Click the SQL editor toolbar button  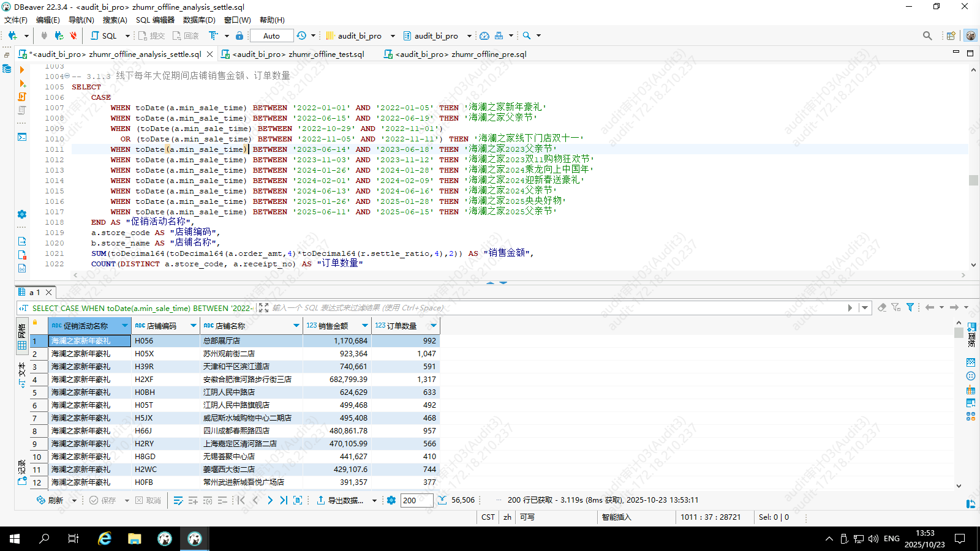click(104, 36)
